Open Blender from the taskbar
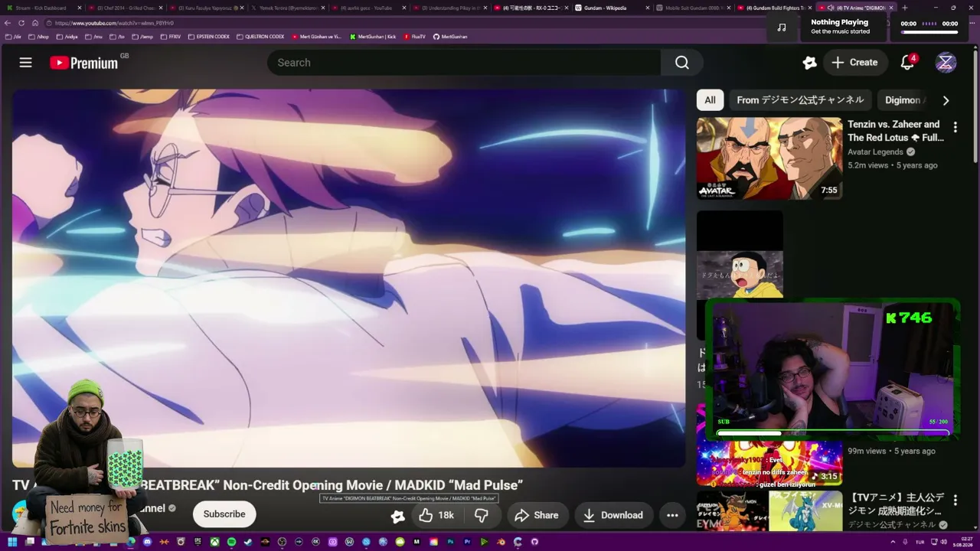980x551 pixels. click(501, 542)
